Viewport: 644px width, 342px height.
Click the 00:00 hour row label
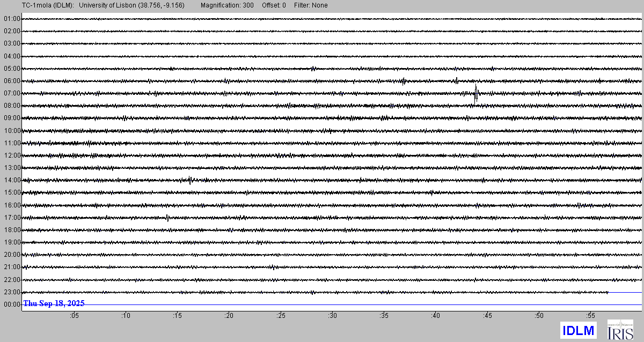(x=12, y=304)
